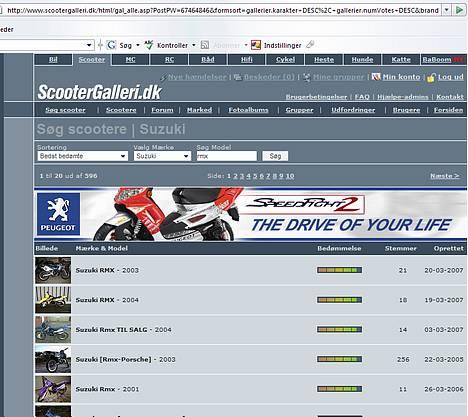
Task: Click rating bar for Suzuki RMX 2003
Action: [x=339, y=270]
